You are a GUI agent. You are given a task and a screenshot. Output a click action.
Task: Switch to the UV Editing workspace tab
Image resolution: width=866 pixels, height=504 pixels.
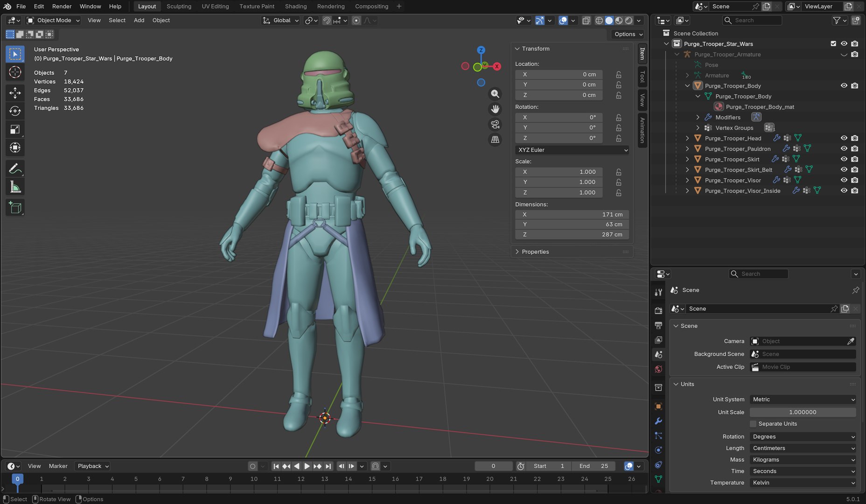pyautogui.click(x=215, y=7)
